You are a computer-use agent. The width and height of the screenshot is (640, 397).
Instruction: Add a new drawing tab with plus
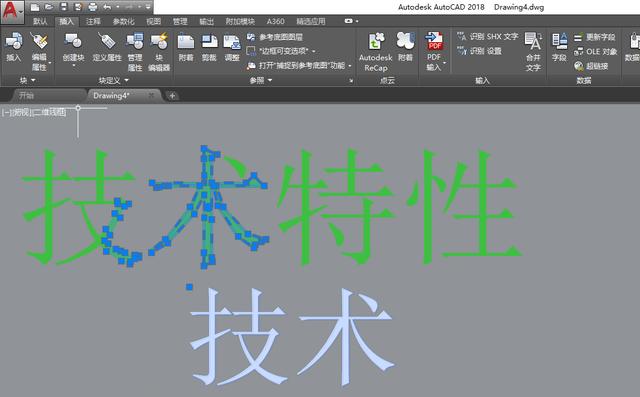tap(172, 96)
